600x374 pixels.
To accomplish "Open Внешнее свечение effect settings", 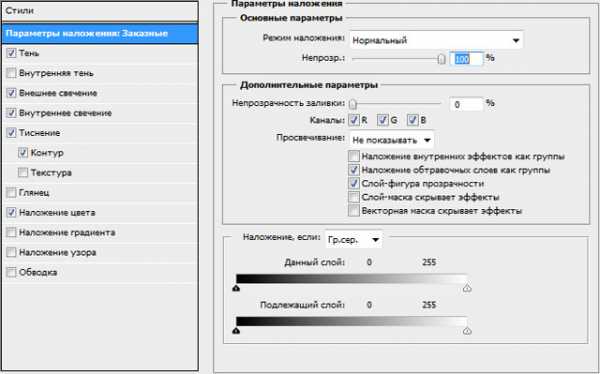I will (58, 93).
